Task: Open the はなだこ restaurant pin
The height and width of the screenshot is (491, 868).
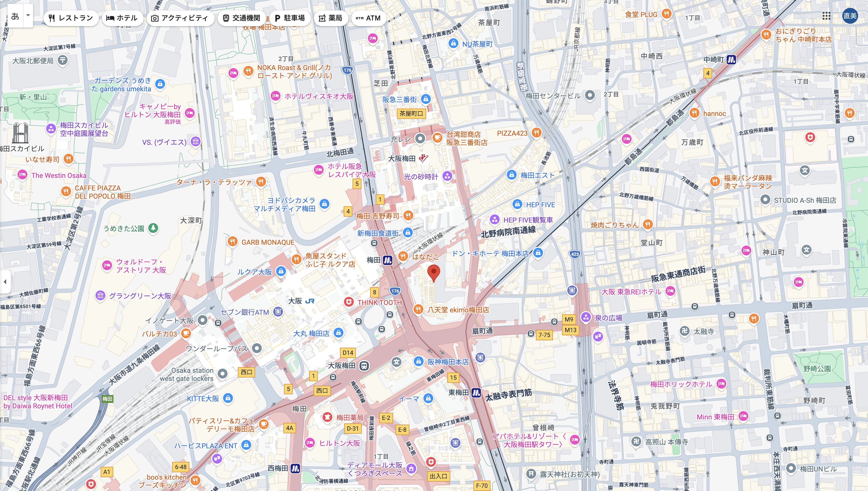Action: click(x=403, y=256)
